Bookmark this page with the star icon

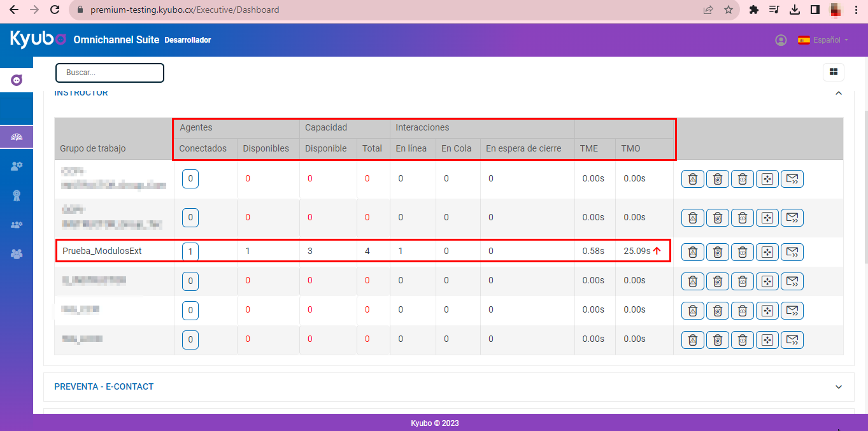[729, 10]
